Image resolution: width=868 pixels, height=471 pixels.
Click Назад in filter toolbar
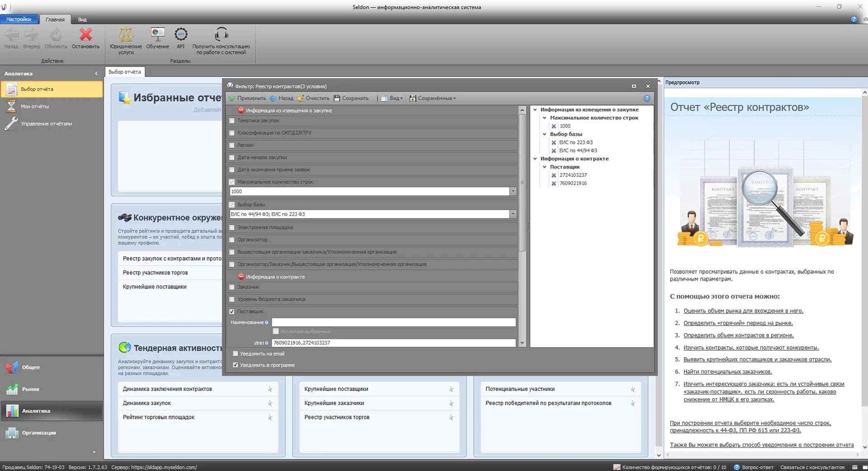[x=281, y=98]
